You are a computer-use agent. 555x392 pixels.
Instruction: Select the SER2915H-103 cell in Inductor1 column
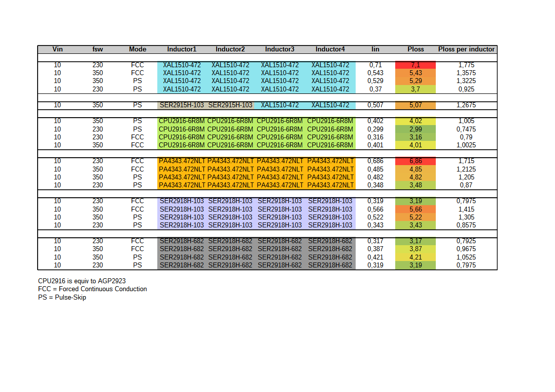[x=182, y=105]
